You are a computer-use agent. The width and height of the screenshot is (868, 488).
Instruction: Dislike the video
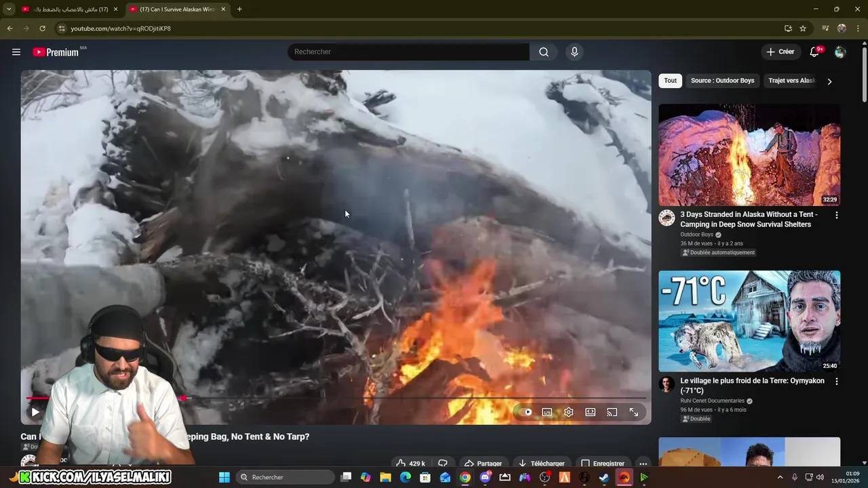[x=443, y=464]
